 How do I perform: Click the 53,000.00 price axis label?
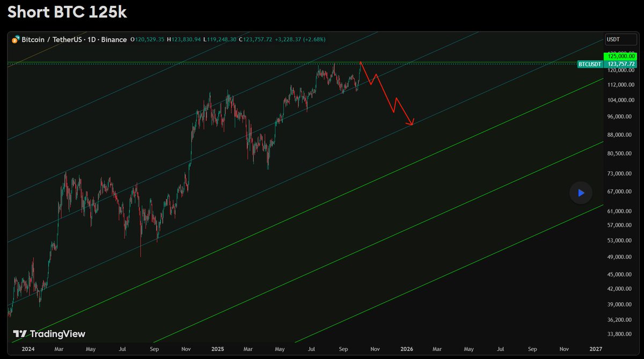point(620,240)
